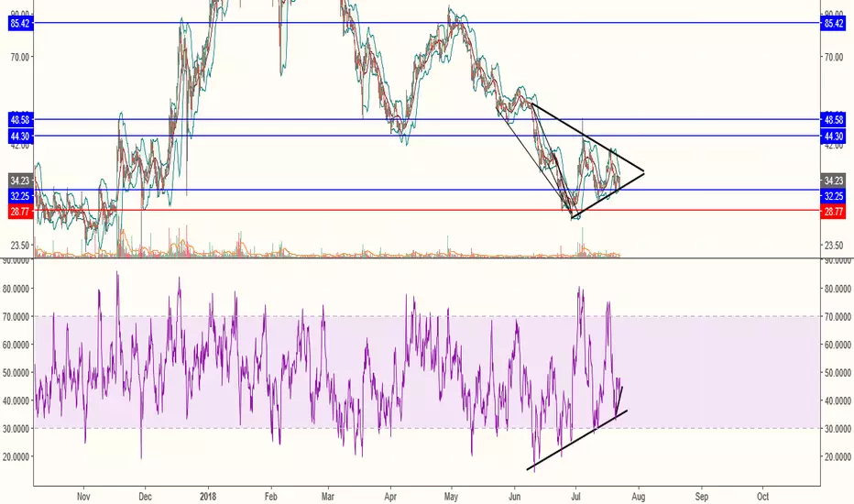
Task: Click the 23.50 tick on right price scale
Action: click(x=834, y=246)
